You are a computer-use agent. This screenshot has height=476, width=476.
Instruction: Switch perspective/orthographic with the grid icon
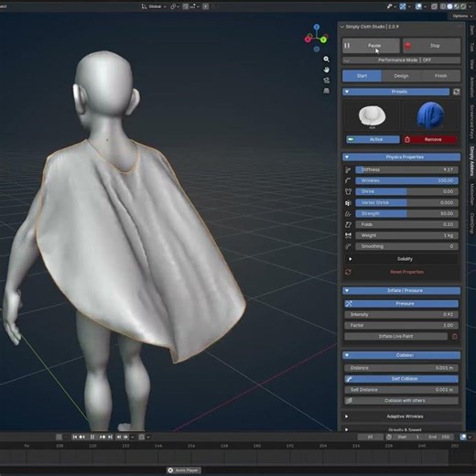(326, 91)
